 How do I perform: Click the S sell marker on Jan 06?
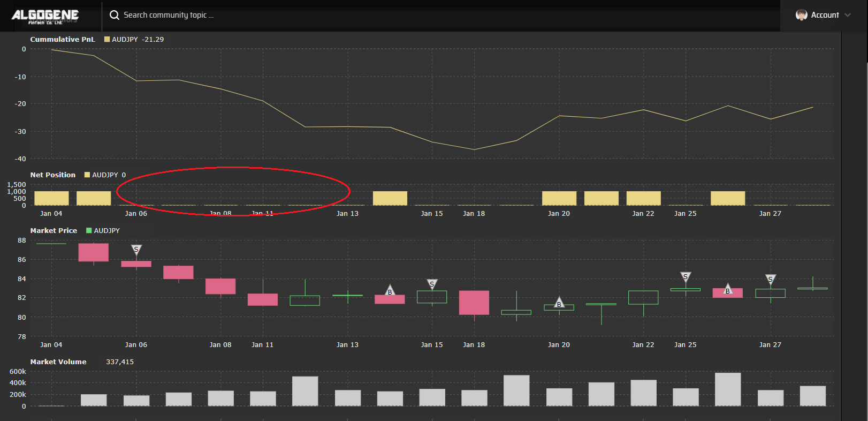click(136, 250)
